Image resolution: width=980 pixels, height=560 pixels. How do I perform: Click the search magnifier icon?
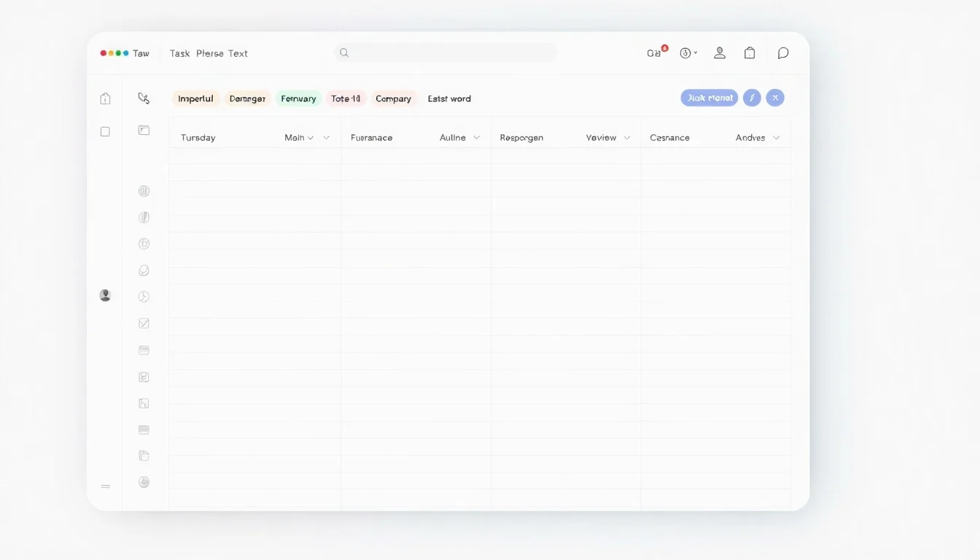344,52
